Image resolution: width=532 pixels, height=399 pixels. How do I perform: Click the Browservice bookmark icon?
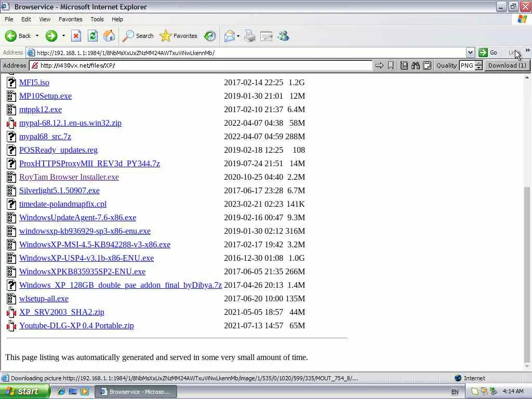pyautogui.click(x=391, y=65)
